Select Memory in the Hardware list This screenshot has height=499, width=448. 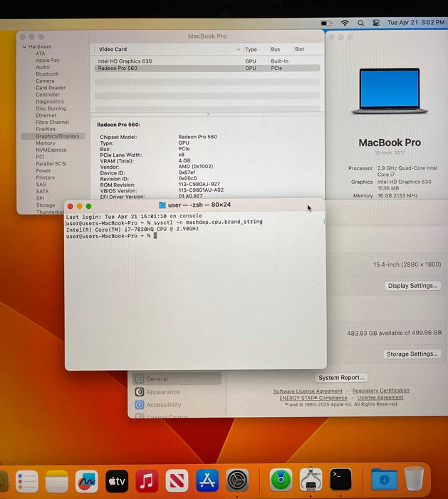46,143
